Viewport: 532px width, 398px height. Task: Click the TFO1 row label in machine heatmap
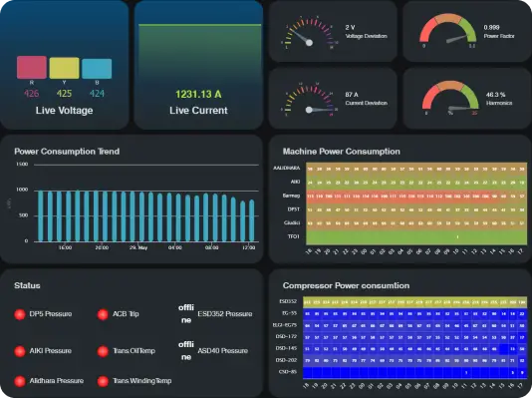coord(294,236)
